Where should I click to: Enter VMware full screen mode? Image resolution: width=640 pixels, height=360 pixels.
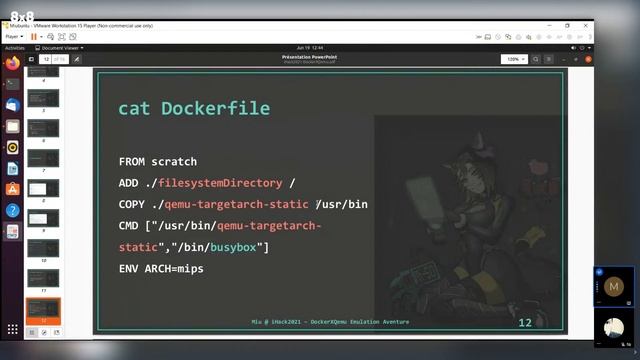point(62,37)
